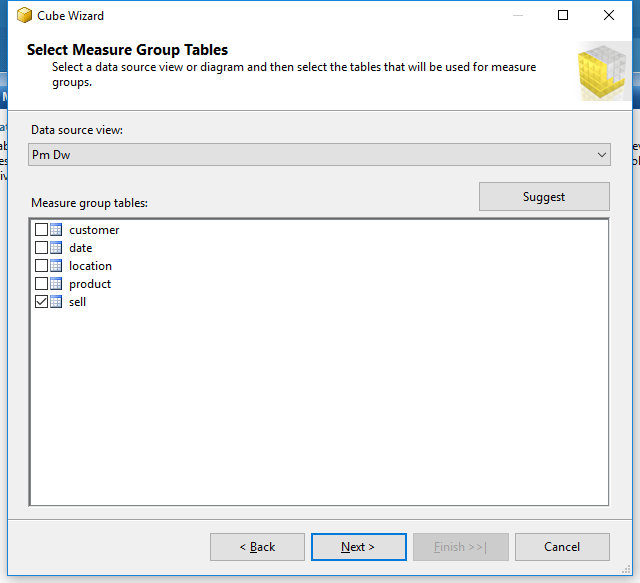Click the sell table icon
The width and height of the screenshot is (640, 583).
click(56, 302)
